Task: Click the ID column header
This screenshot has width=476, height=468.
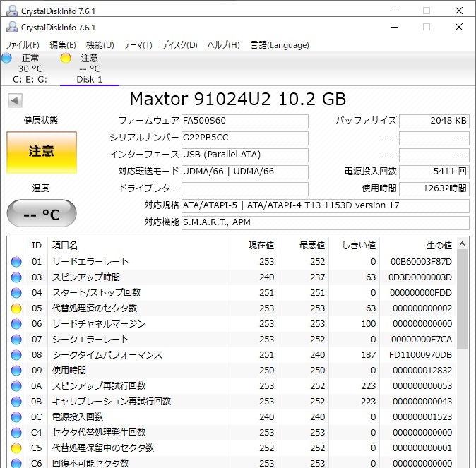Action: click(x=37, y=245)
